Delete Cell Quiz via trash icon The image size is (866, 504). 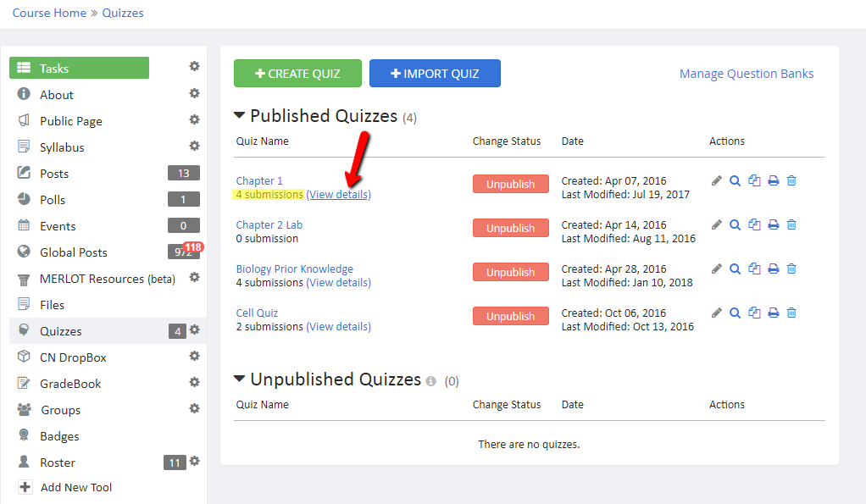(791, 313)
